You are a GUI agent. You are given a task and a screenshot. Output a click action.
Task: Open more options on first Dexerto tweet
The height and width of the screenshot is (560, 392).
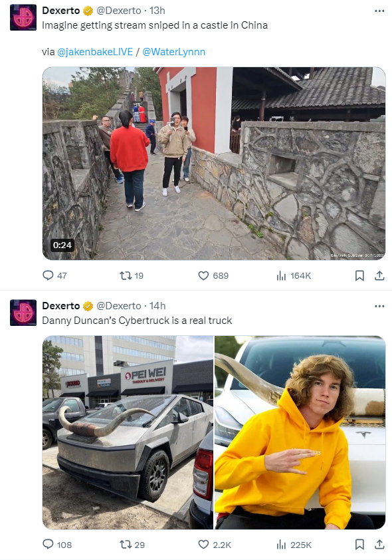379,11
